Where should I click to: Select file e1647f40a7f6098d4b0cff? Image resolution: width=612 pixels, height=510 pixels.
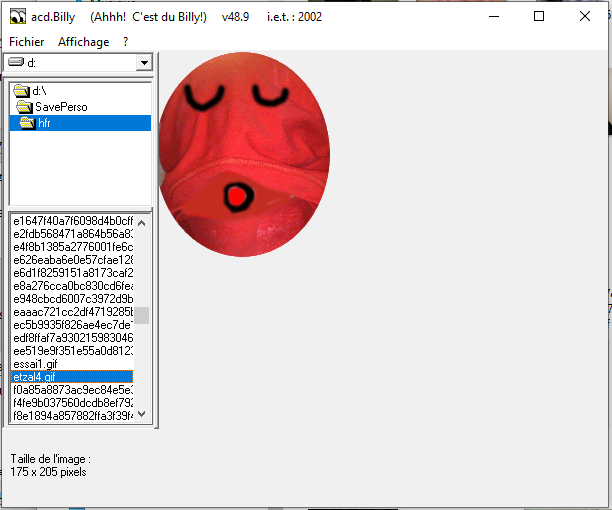73,221
